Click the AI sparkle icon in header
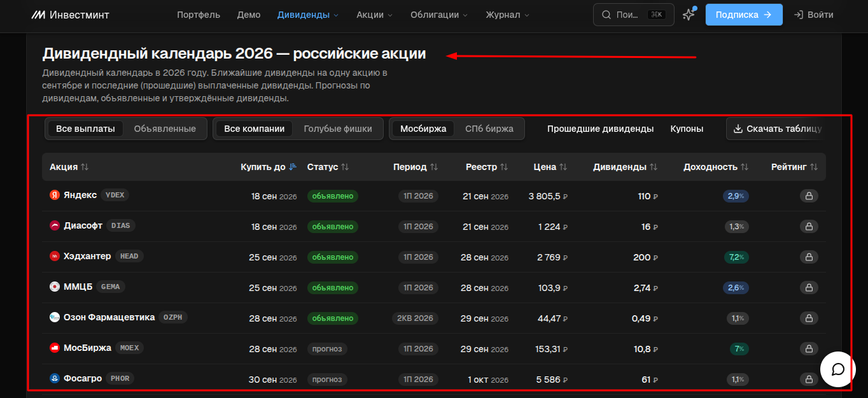 pos(689,15)
